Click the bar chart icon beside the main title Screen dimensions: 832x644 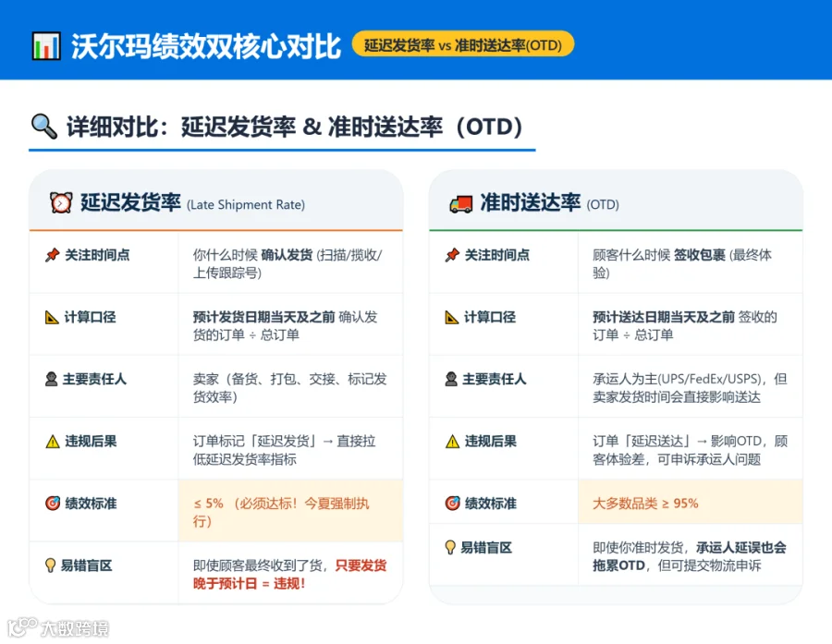point(46,46)
